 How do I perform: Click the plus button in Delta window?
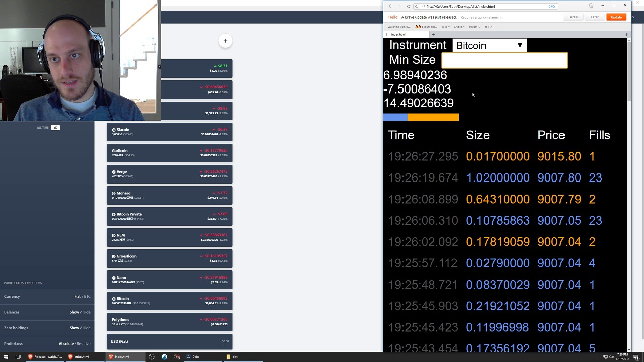click(x=225, y=41)
